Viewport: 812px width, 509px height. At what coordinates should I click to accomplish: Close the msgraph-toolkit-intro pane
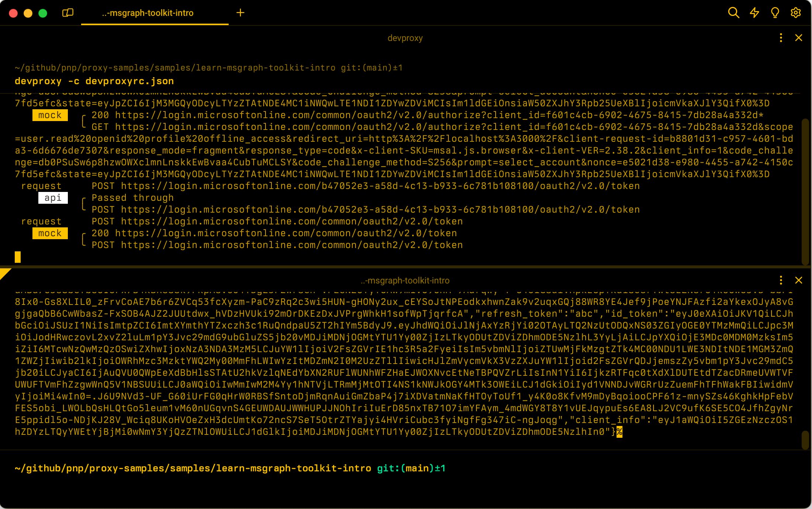tap(798, 280)
